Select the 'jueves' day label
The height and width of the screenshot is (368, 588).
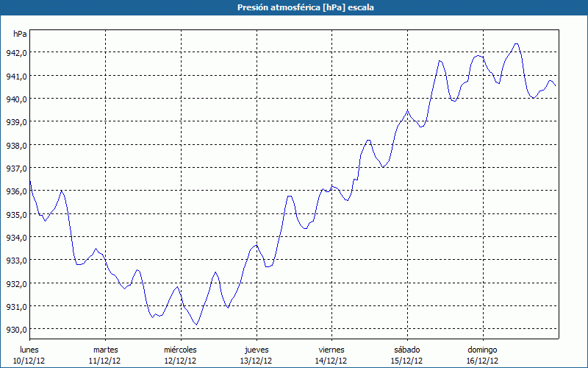256,349
